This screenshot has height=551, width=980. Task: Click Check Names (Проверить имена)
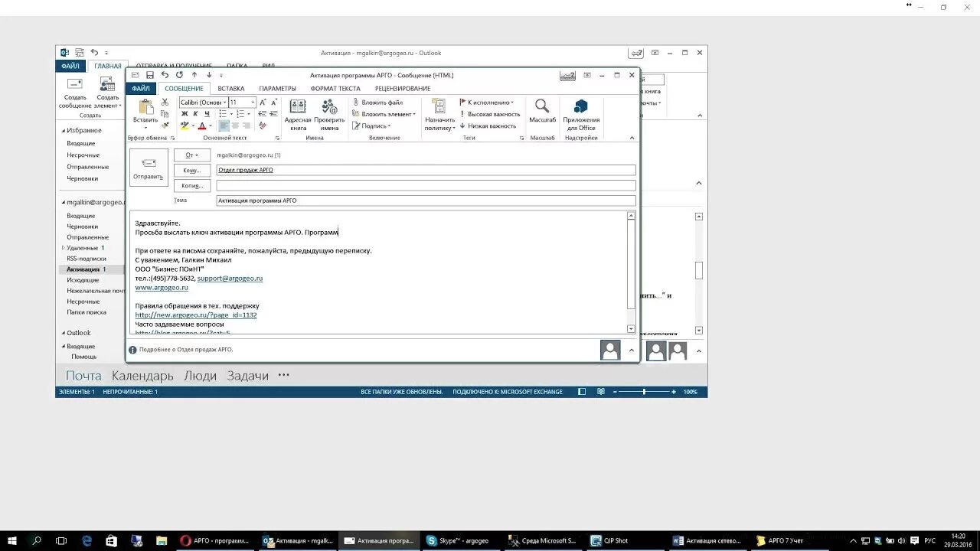pyautogui.click(x=329, y=115)
